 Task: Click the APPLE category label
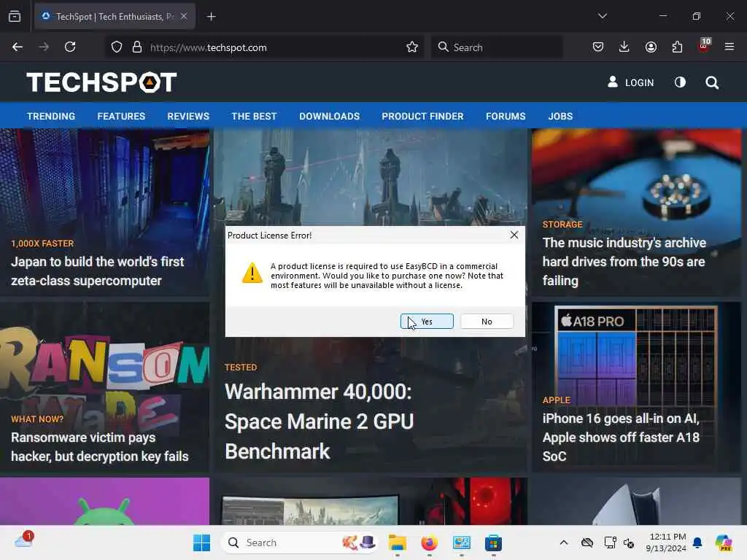tap(556, 400)
